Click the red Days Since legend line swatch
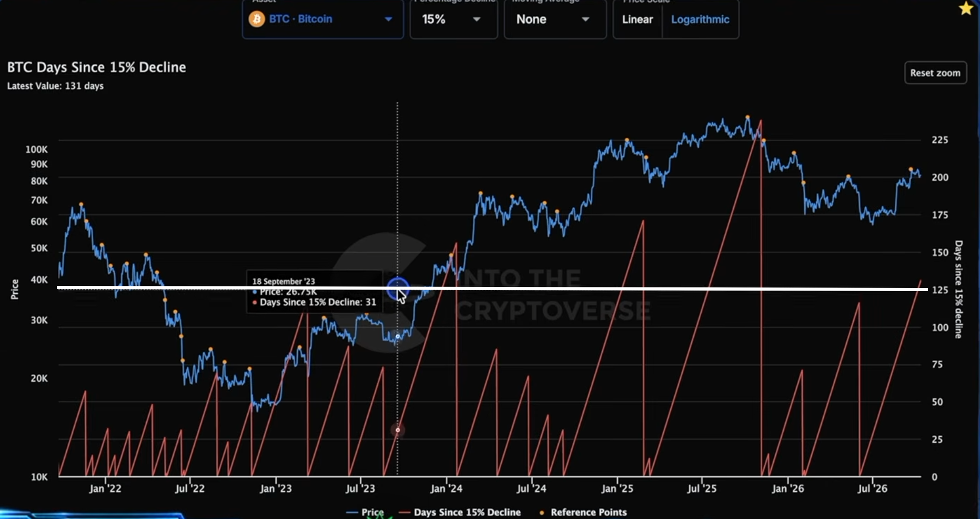This screenshot has width=980, height=519. pos(404,512)
